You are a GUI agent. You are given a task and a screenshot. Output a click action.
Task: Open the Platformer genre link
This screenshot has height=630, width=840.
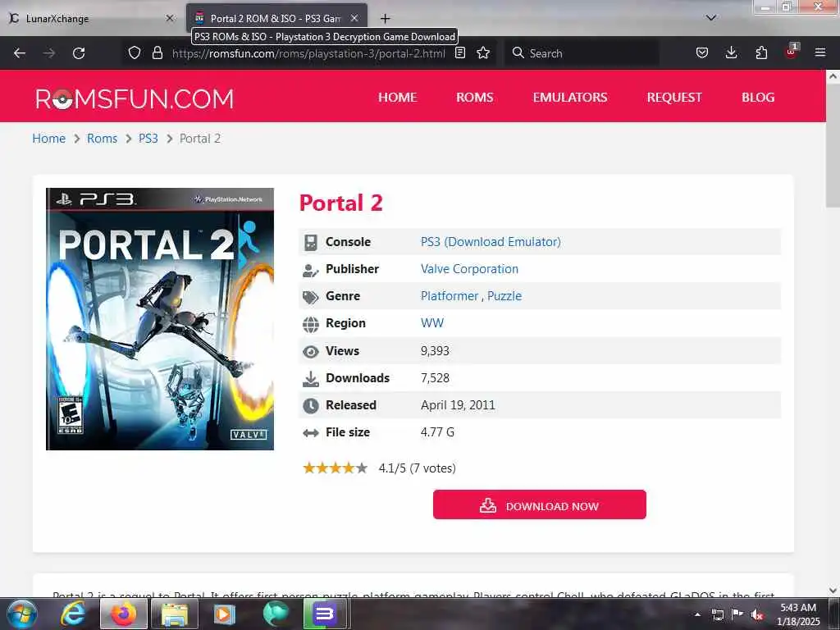coord(450,296)
